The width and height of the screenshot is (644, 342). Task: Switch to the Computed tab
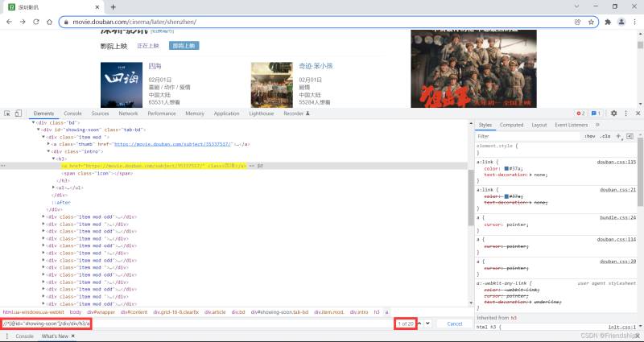point(511,125)
